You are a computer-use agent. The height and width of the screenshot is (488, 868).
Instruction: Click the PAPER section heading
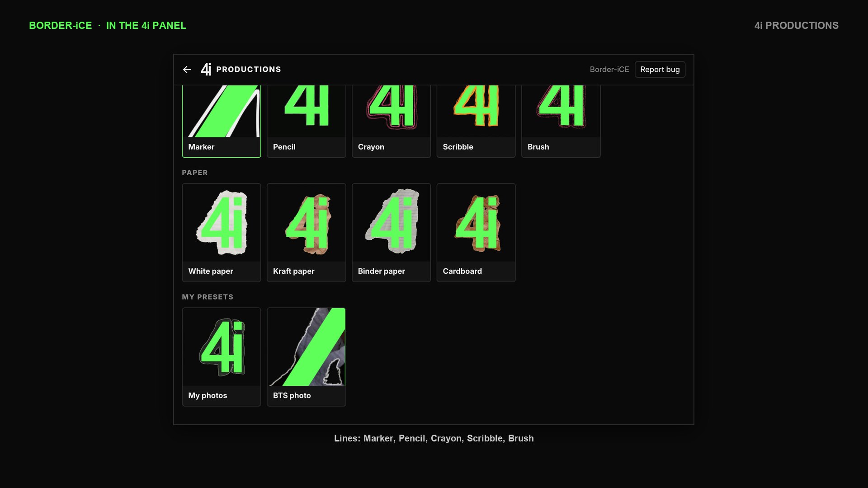pyautogui.click(x=195, y=173)
